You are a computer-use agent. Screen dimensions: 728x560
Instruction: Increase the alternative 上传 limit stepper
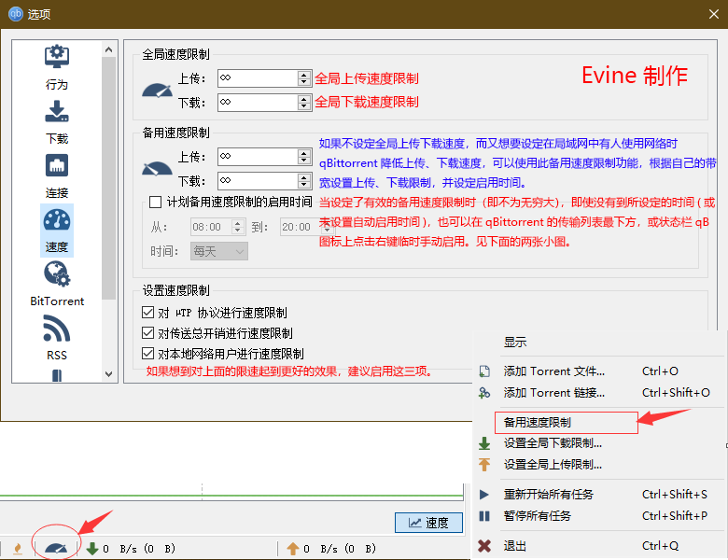pyautogui.click(x=303, y=153)
